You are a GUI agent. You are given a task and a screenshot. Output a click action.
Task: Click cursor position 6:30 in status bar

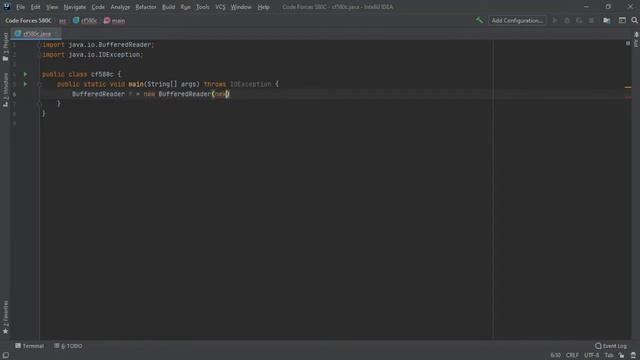pos(555,356)
